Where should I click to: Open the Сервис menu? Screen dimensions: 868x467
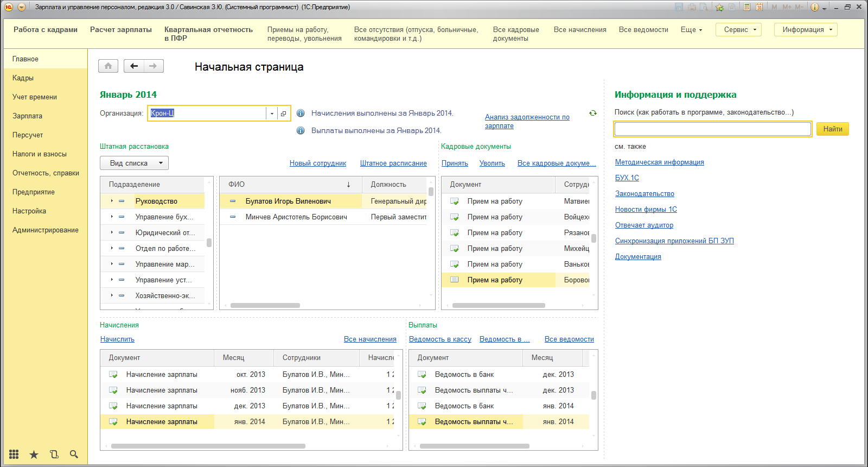738,30
